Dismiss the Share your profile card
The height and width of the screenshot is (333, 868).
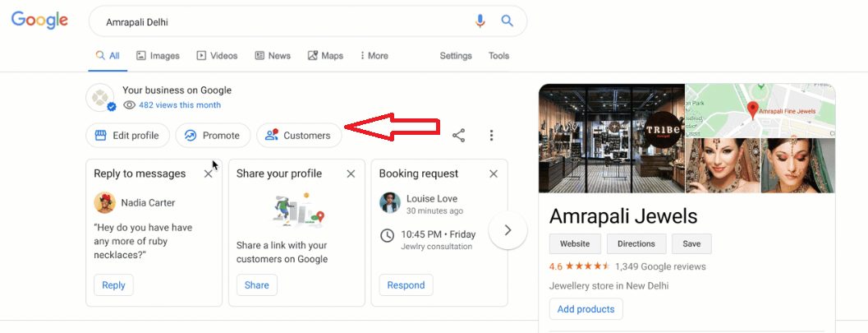351,174
